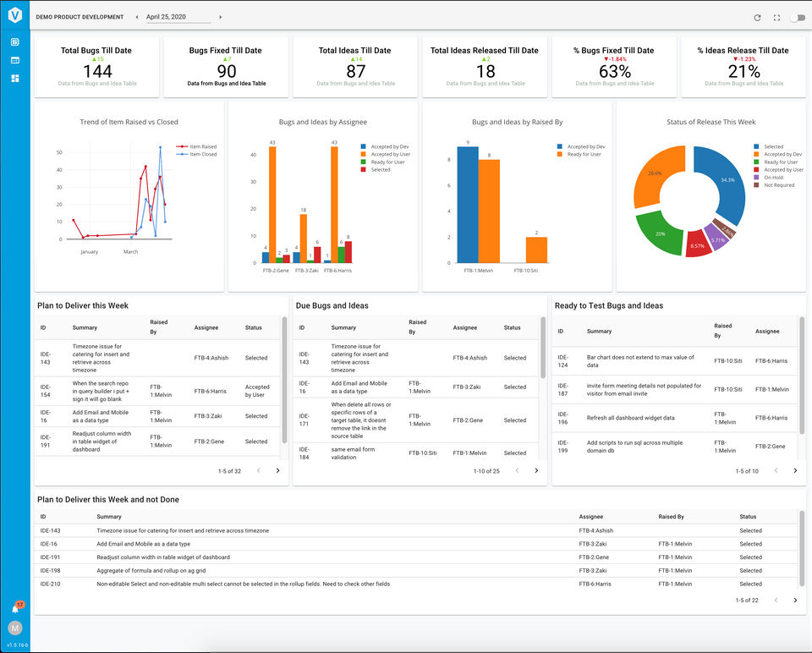Viewport: 812px width, 653px height.
Task: Click Due Bugs and Ideas table scrollbar
Action: tap(543, 348)
